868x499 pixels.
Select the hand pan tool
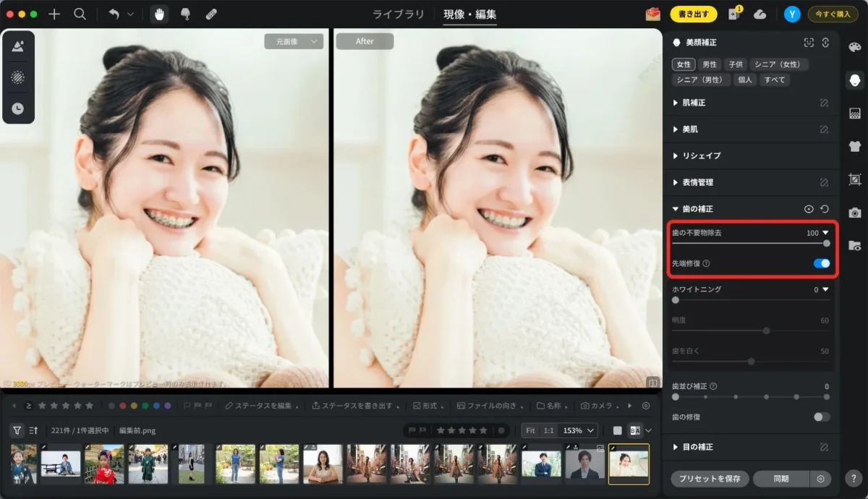160,14
